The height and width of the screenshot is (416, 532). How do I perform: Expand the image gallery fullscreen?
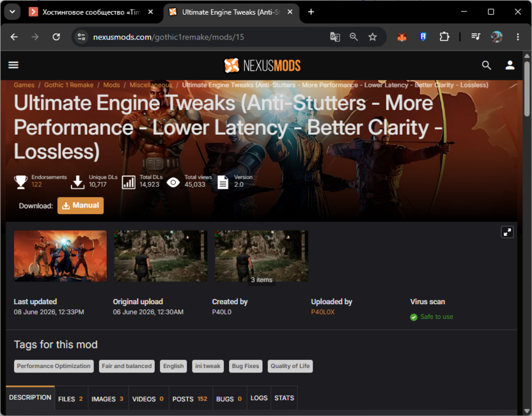507,232
